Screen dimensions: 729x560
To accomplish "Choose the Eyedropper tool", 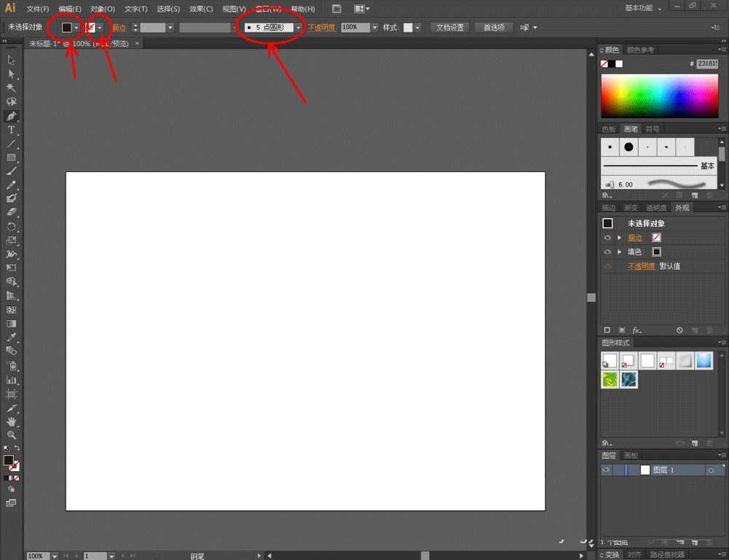I will [x=11, y=338].
